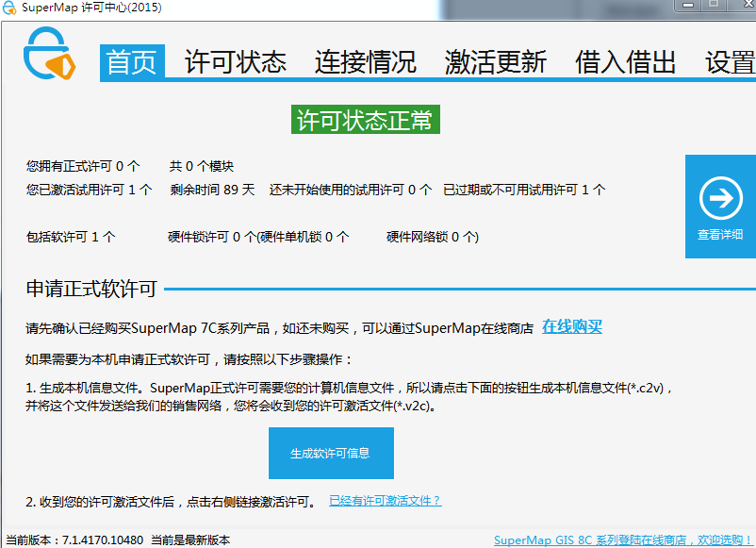The image size is (756, 548).
Task: Click the 共 0 个模块 text
Action: tap(202, 166)
